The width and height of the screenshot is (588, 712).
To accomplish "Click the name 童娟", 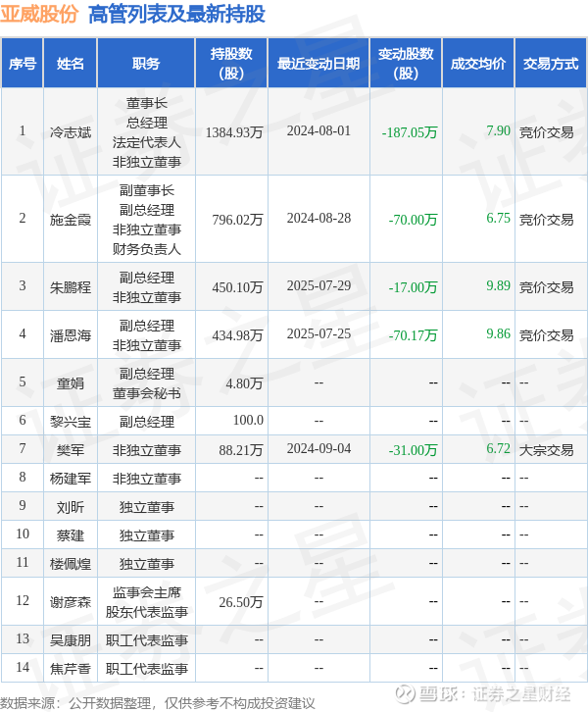I will click(x=71, y=383).
